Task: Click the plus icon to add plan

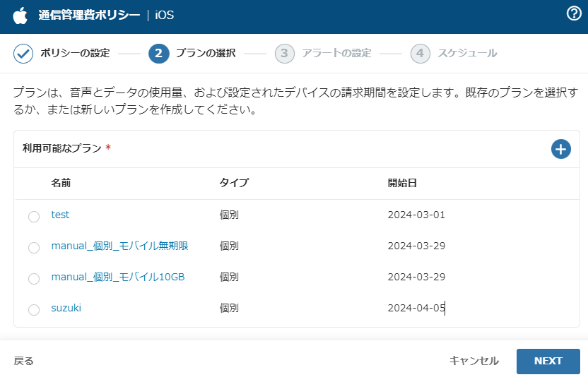Action: [x=560, y=149]
